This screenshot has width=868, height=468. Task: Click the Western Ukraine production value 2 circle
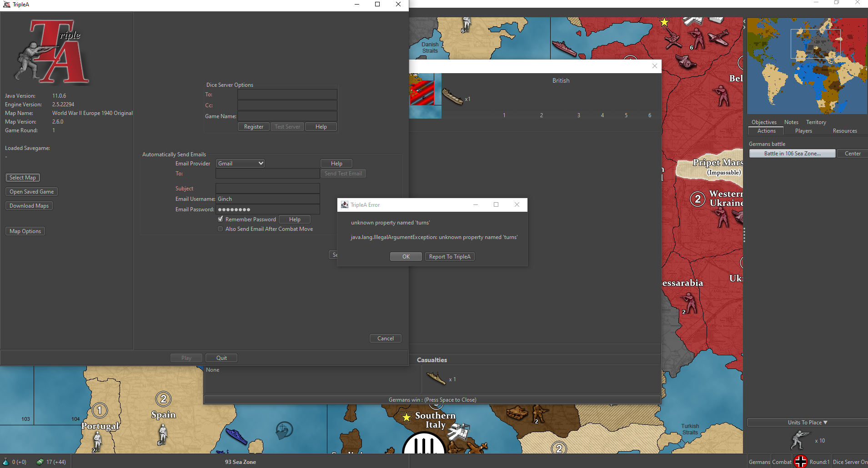click(697, 199)
